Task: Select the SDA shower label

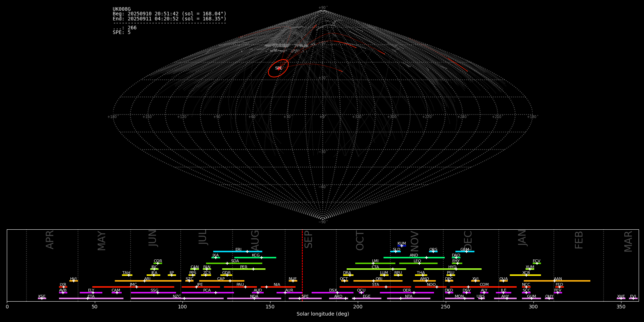Action: tap(235, 261)
